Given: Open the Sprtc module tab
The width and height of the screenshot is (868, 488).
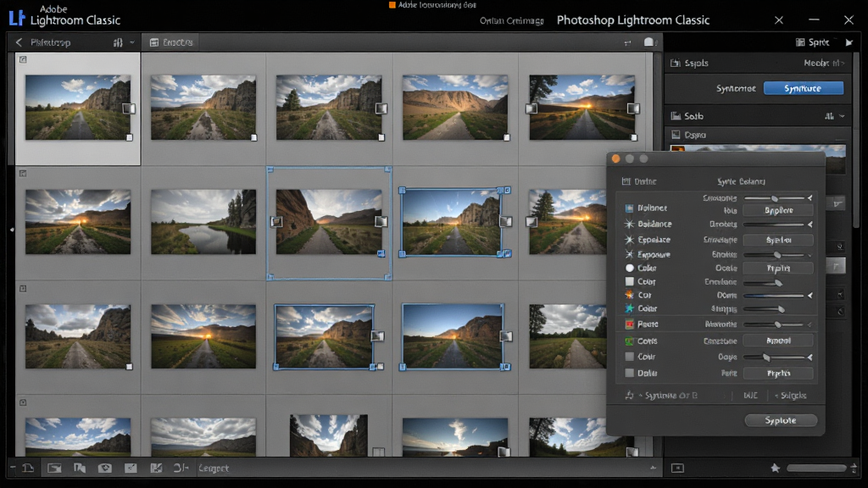Looking at the screenshot, I should 813,42.
